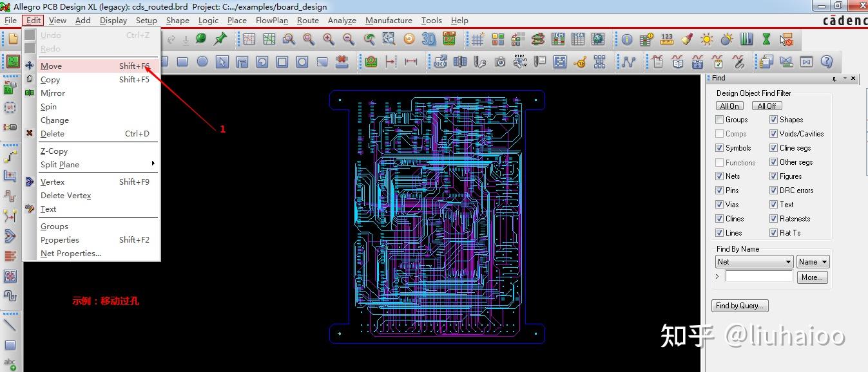
Task: Click the All Off button
Action: tap(766, 105)
